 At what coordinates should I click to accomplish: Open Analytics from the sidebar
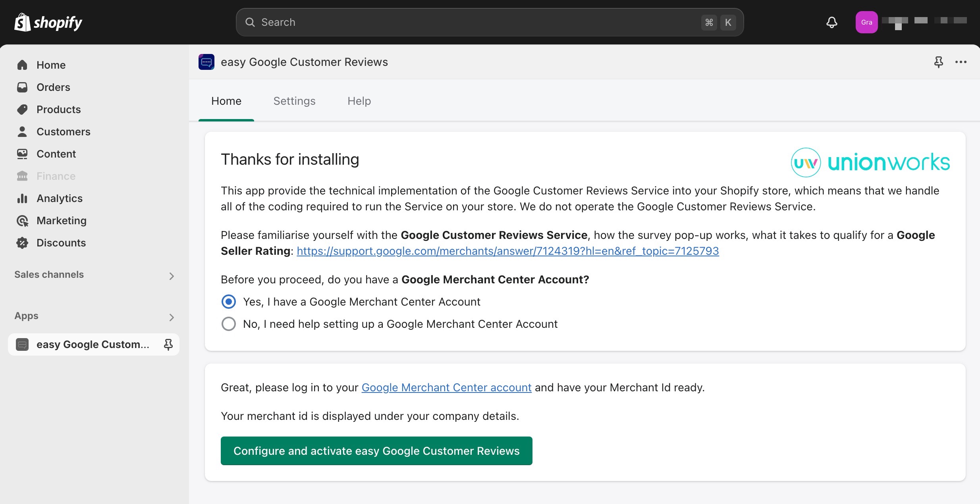[x=59, y=198]
